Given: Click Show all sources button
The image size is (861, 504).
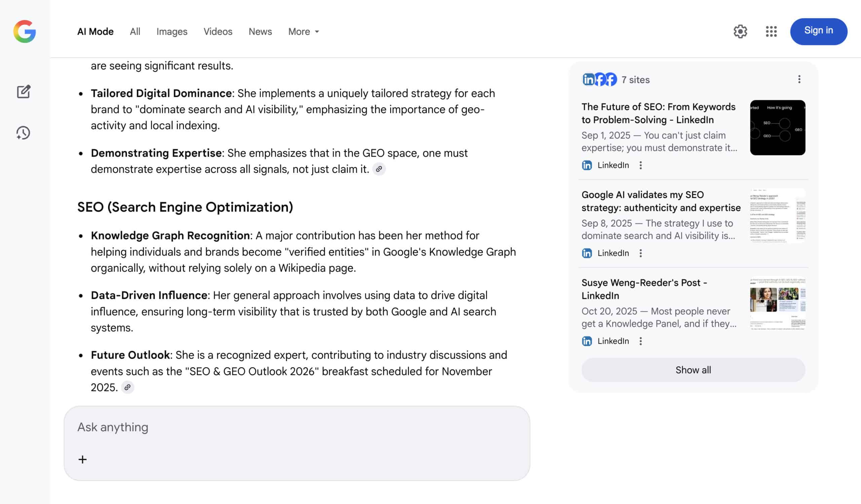Looking at the screenshot, I should (693, 370).
